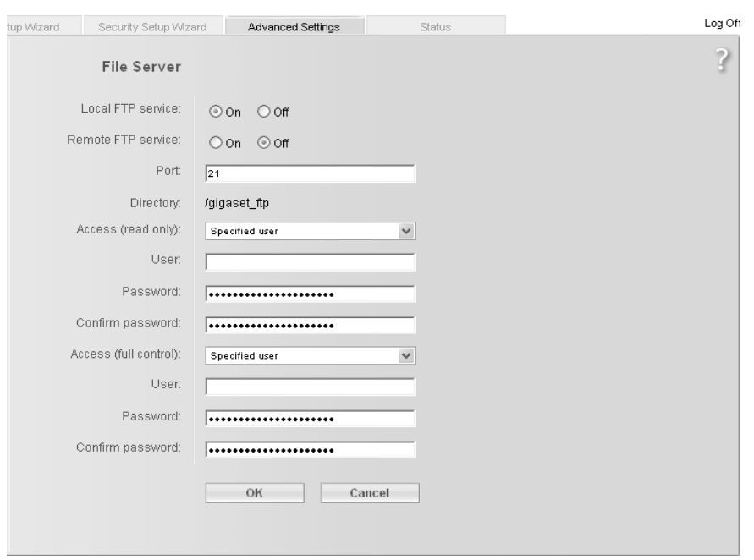
Task: Click the read-only Password field
Action: click(x=311, y=294)
